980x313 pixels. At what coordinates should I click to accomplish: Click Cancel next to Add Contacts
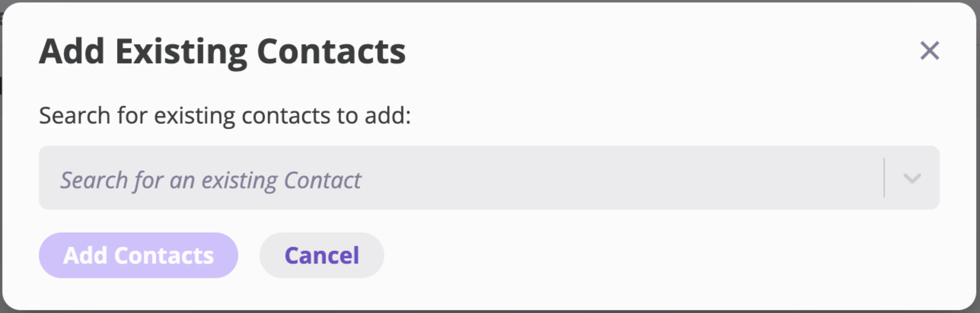click(321, 255)
